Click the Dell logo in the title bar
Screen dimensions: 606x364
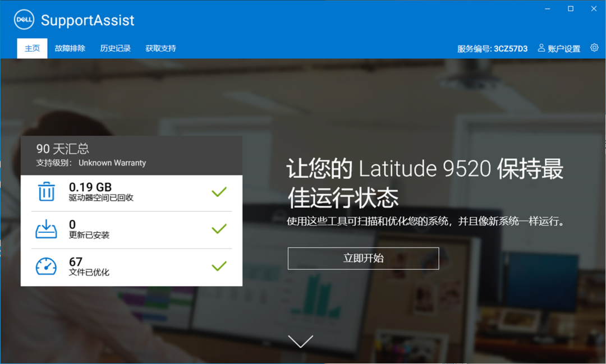[23, 20]
